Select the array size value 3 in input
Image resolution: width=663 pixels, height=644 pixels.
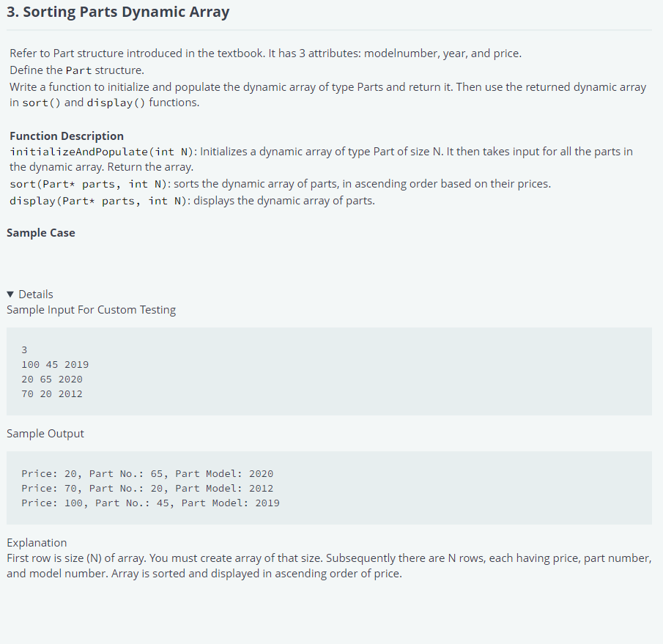(x=24, y=349)
